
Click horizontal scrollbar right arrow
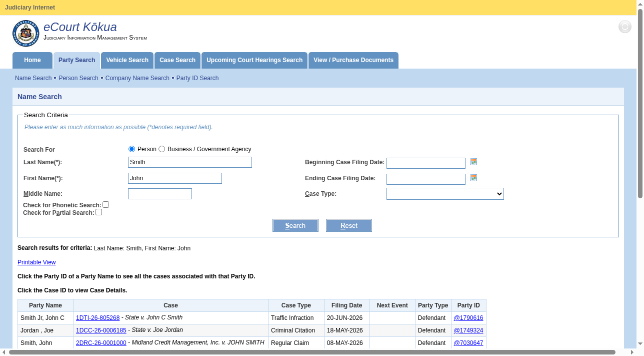(632, 352)
